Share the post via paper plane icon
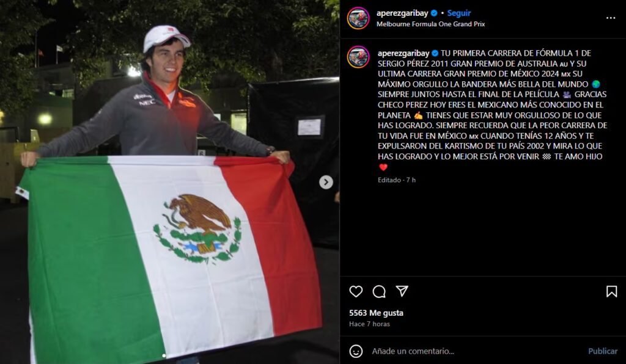This screenshot has width=626, height=364. (402, 291)
